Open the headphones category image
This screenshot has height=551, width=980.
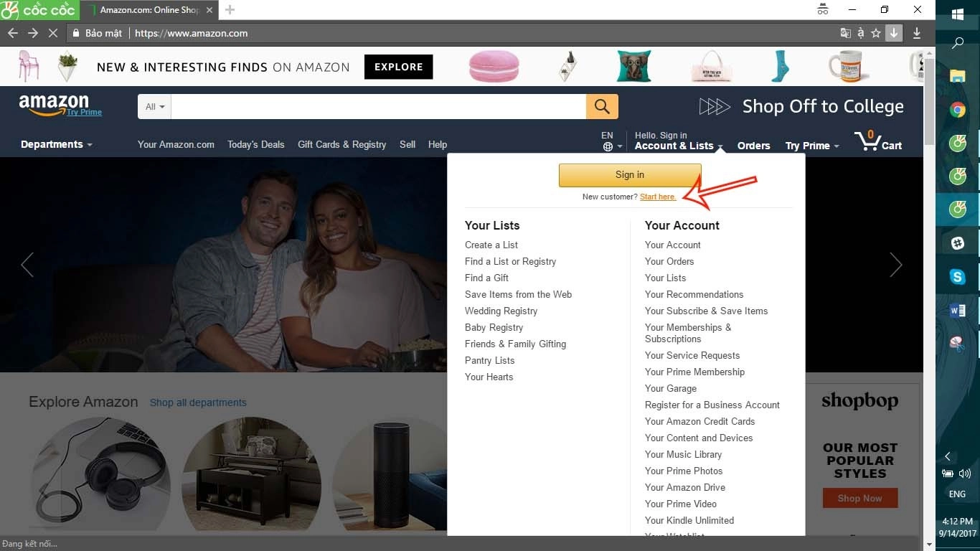point(101,474)
